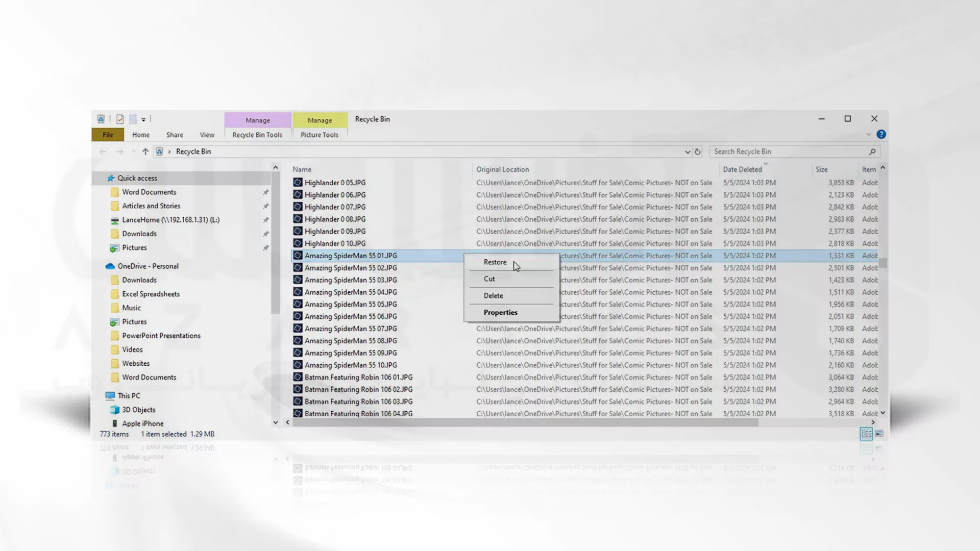Image resolution: width=980 pixels, height=551 pixels.
Task: Open pinned Pictures under Quick access
Action: point(134,247)
